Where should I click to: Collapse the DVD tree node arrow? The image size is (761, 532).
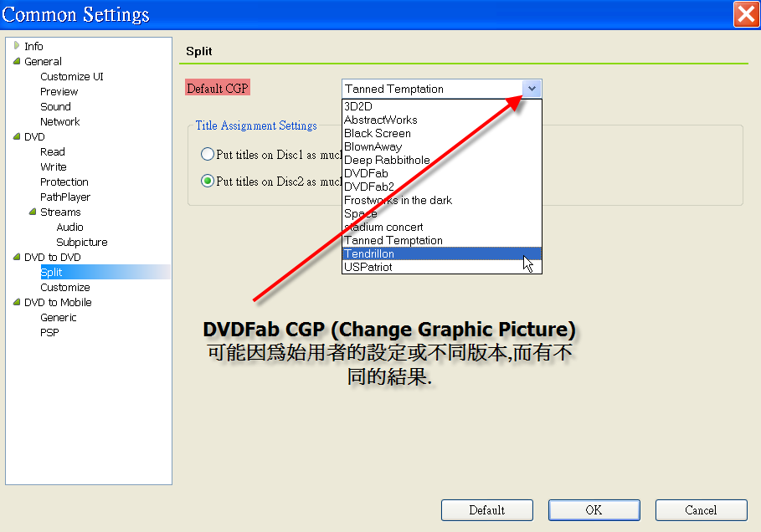[x=17, y=136]
